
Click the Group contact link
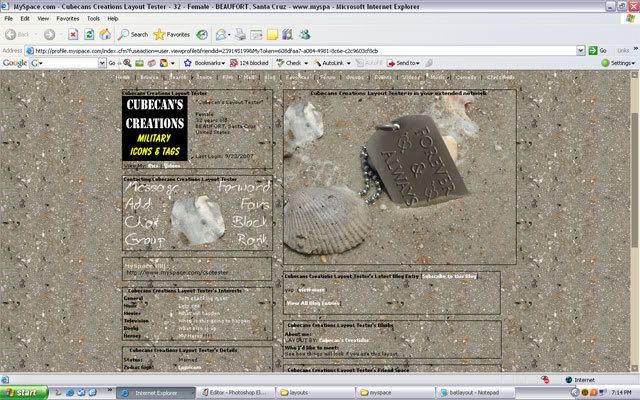(145, 240)
